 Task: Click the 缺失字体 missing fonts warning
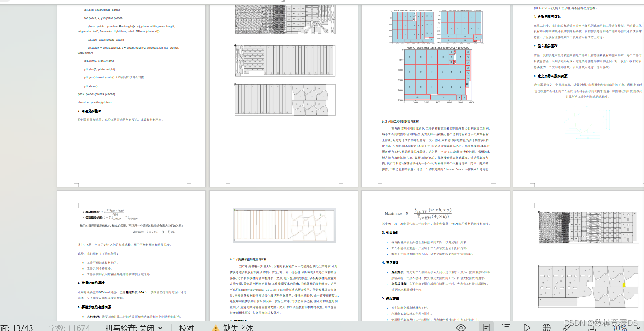(233, 328)
